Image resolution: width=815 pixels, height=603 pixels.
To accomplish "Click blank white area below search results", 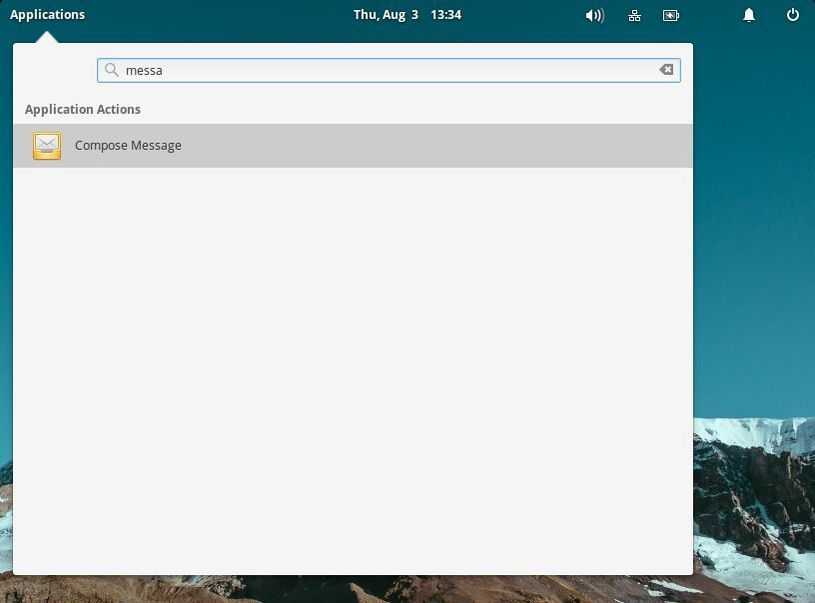I will click(x=352, y=370).
